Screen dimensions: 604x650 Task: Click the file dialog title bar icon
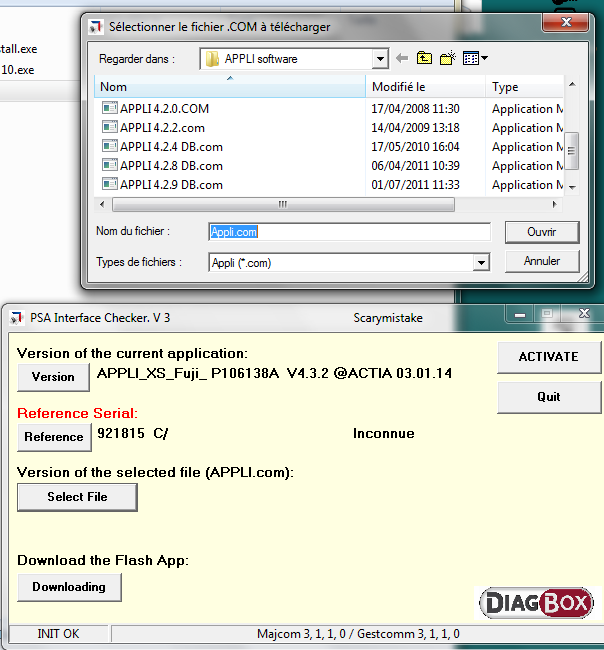click(96, 27)
